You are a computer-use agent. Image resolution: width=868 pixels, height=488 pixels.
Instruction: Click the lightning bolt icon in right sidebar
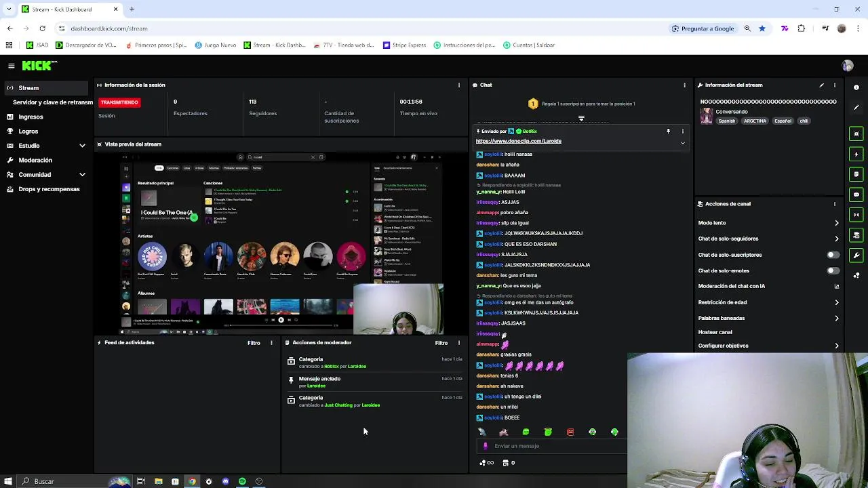point(856,155)
